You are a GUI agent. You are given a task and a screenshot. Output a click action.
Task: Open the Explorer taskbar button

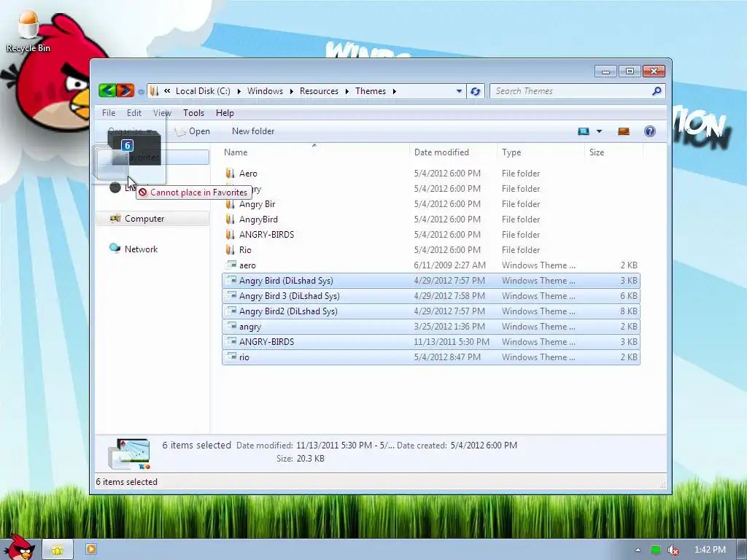[x=58, y=550]
